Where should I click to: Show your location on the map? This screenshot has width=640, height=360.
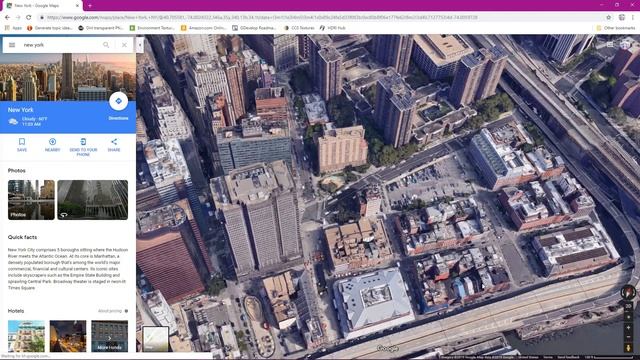[628, 317]
